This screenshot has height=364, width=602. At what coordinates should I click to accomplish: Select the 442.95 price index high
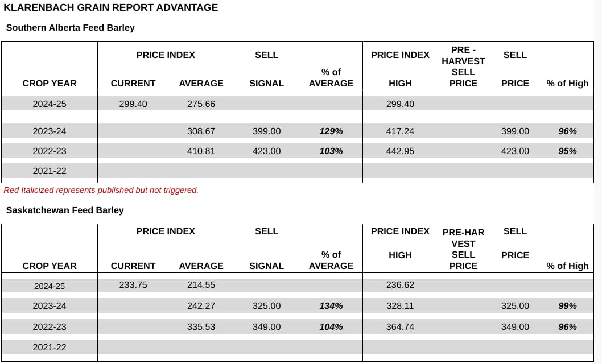[x=400, y=151]
